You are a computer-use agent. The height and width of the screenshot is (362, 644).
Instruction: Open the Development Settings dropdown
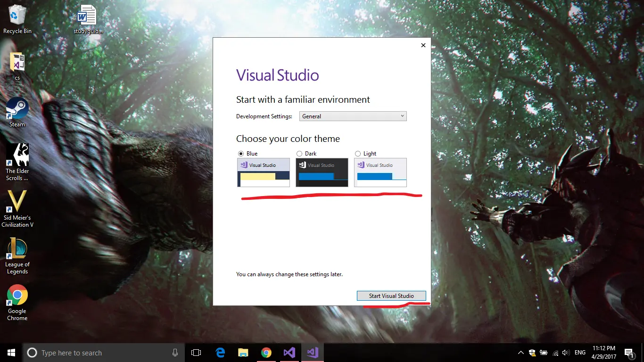[353, 116]
